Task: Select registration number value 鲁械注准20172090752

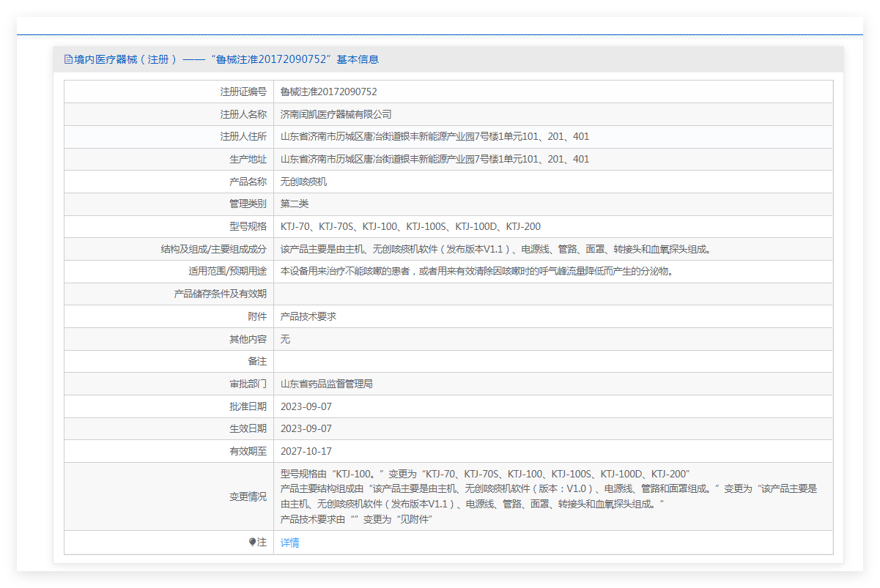Action: point(328,92)
